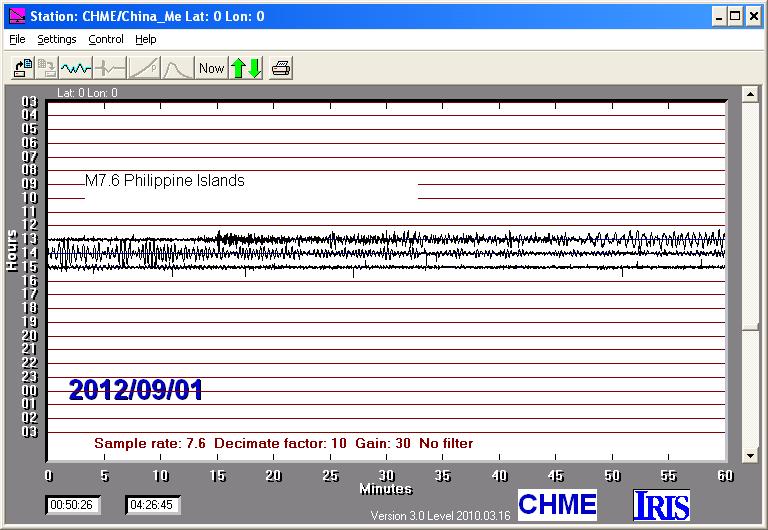Click the green up/down arrows icon
This screenshot has height=530, width=768.
246,68
